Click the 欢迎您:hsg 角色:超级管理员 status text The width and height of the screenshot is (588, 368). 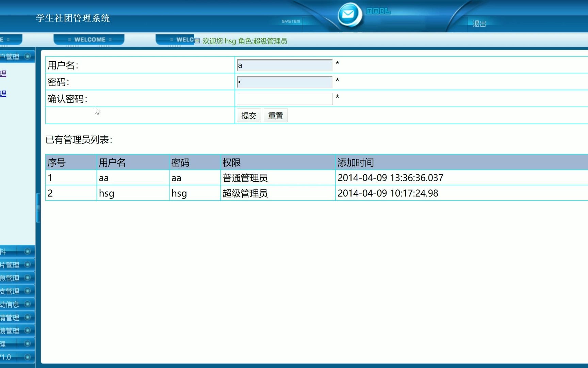pos(245,41)
